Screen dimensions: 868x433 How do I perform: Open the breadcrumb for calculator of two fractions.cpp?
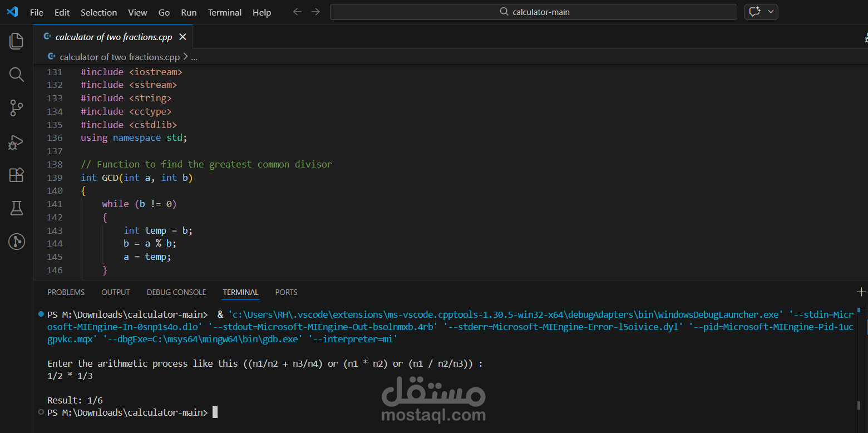pyautogui.click(x=119, y=56)
